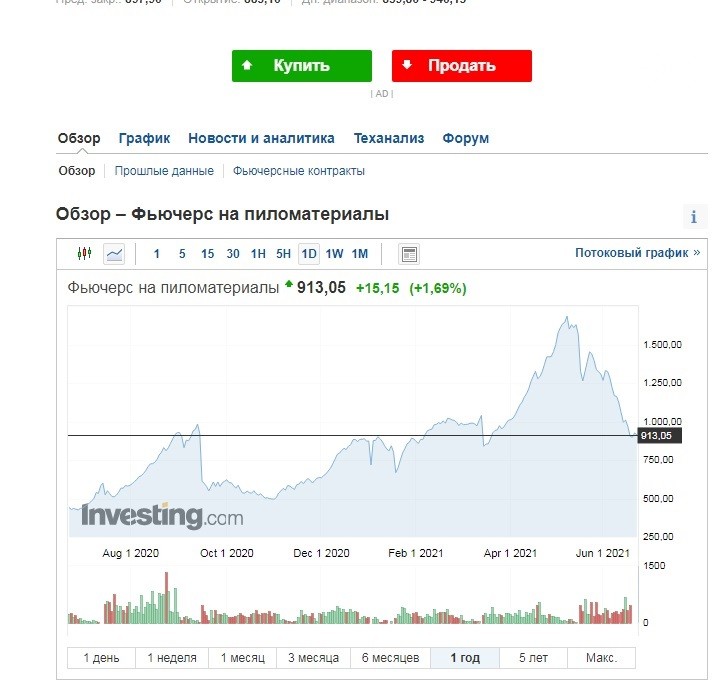Set chart interval to 1H
714x694 pixels.
[258, 254]
